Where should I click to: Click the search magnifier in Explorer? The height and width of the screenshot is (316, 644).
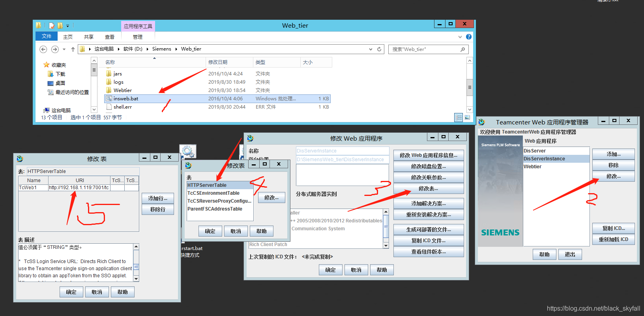463,49
